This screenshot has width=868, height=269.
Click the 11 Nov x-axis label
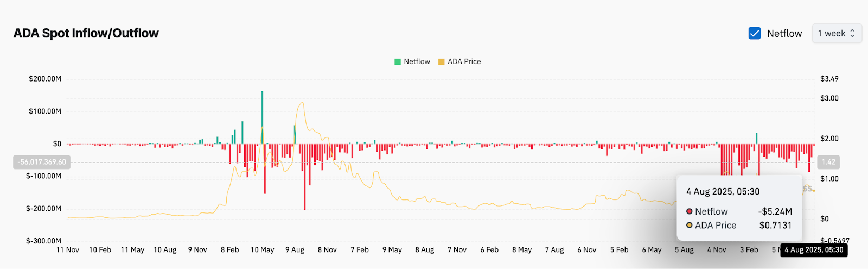click(x=68, y=250)
